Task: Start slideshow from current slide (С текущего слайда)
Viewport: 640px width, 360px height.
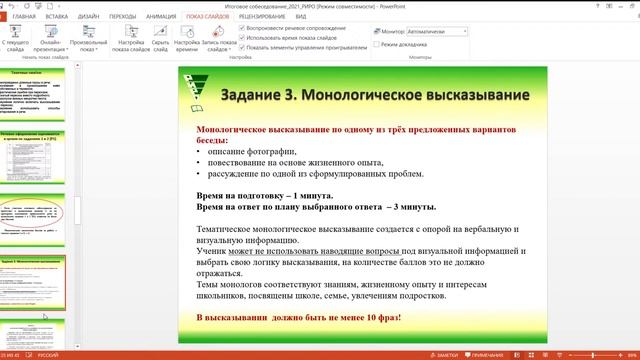Action: click(15, 38)
